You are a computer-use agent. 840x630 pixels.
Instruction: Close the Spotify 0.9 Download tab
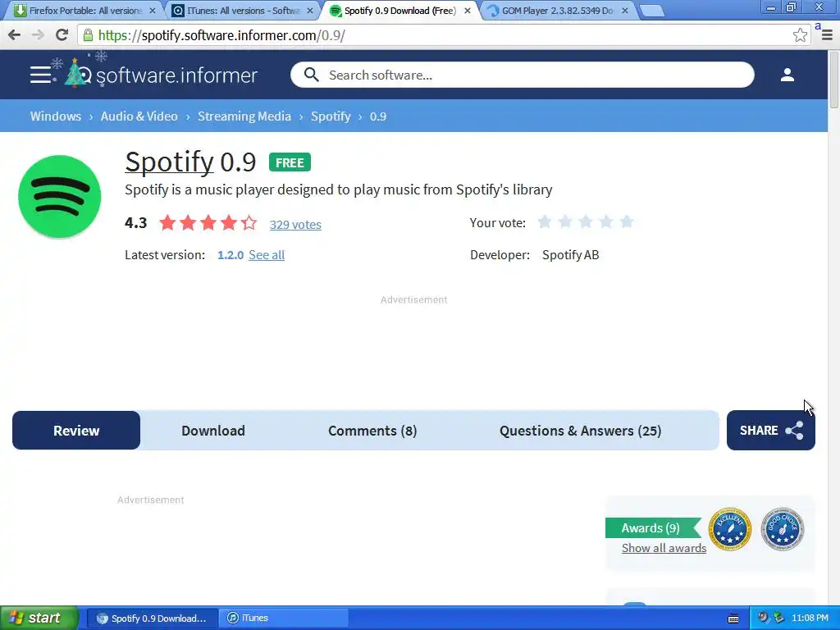tap(467, 11)
